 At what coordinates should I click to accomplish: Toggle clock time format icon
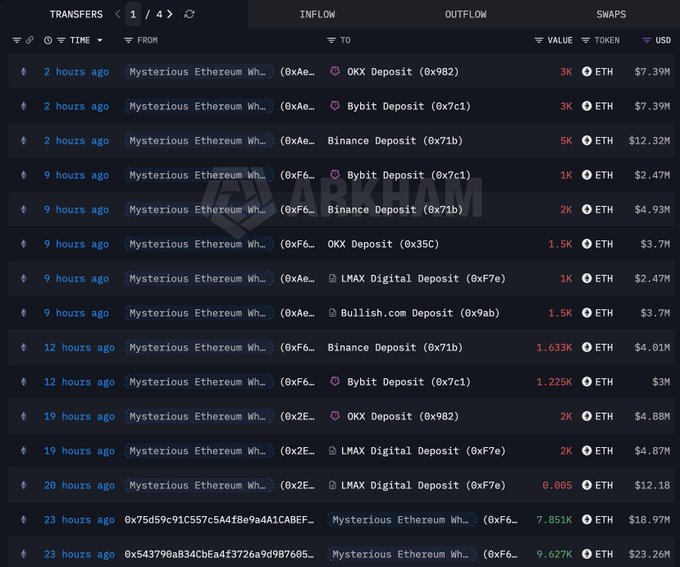[x=48, y=40]
